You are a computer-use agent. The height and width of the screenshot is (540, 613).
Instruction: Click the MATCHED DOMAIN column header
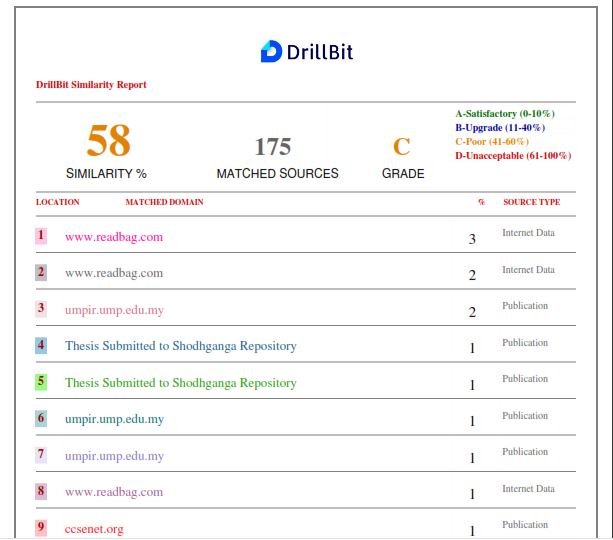tap(164, 202)
